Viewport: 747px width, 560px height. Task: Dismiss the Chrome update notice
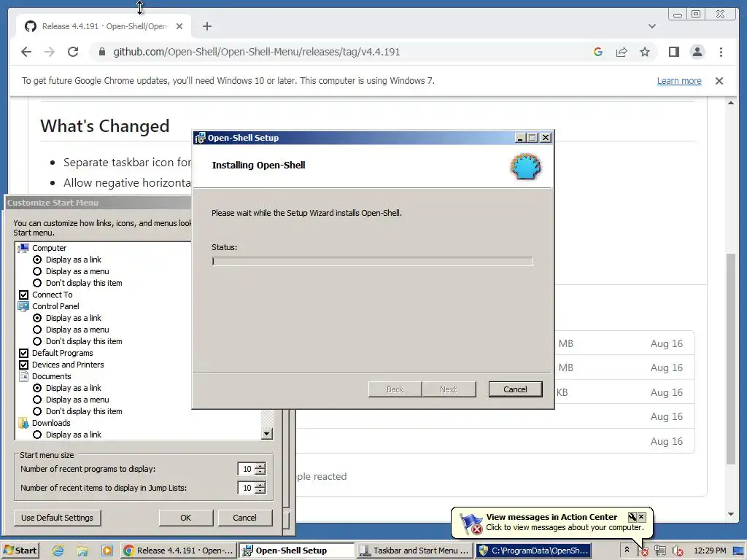pyautogui.click(x=719, y=81)
